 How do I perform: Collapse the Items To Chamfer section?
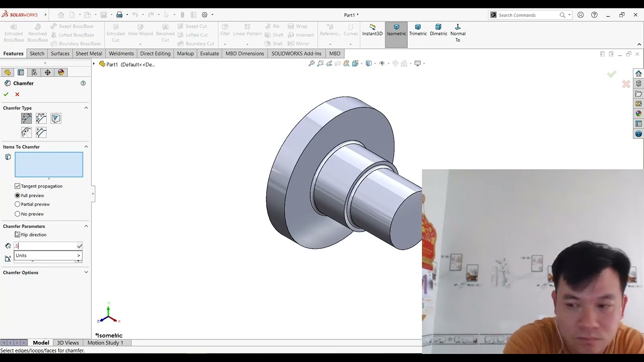86,147
